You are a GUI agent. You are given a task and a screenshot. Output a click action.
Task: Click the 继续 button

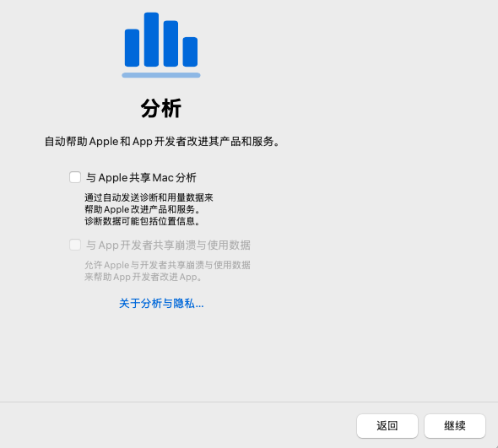tap(455, 426)
